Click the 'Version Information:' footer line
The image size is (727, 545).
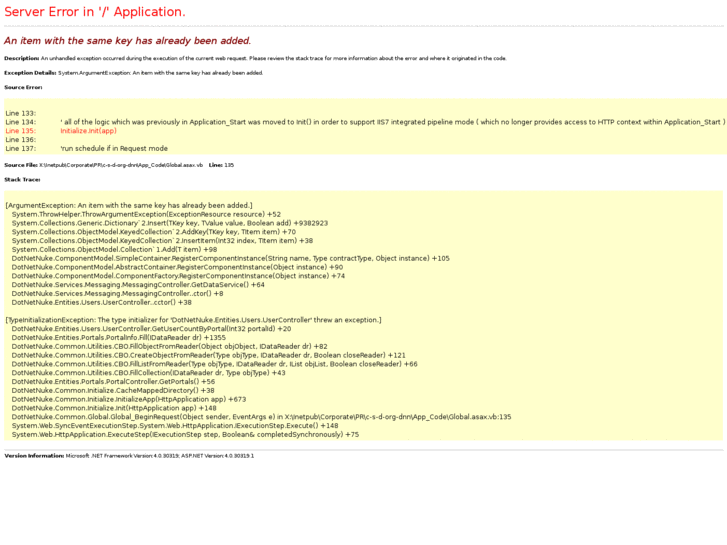129,456
